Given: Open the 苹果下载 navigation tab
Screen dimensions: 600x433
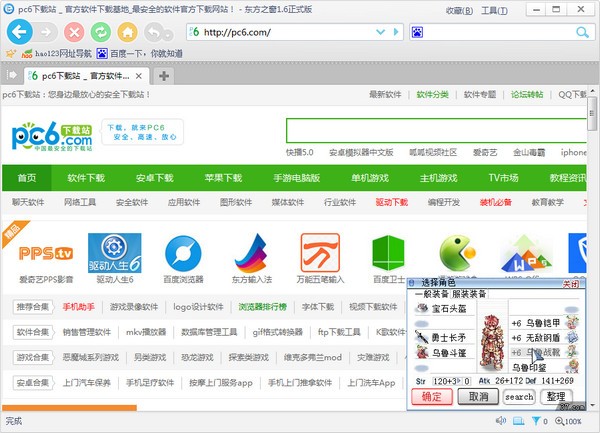Looking at the screenshot, I should tap(223, 178).
